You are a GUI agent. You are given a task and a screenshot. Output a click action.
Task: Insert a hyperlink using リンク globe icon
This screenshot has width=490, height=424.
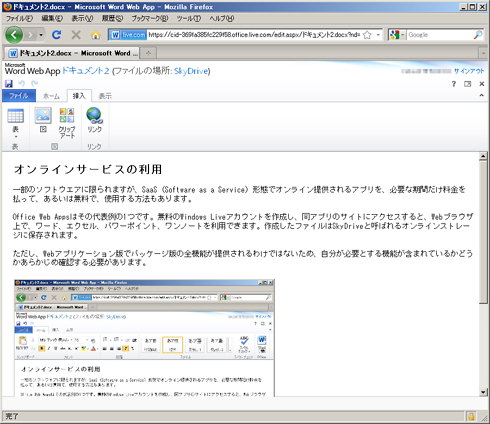tap(94, 120)
